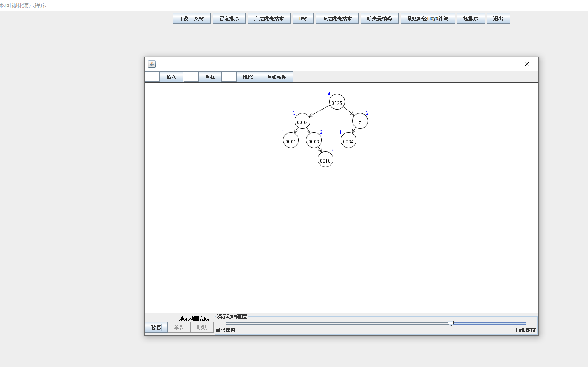Open 最短路径Floyd算法 demo
Screen dimensions: 588x367
(x=427, y=18)
